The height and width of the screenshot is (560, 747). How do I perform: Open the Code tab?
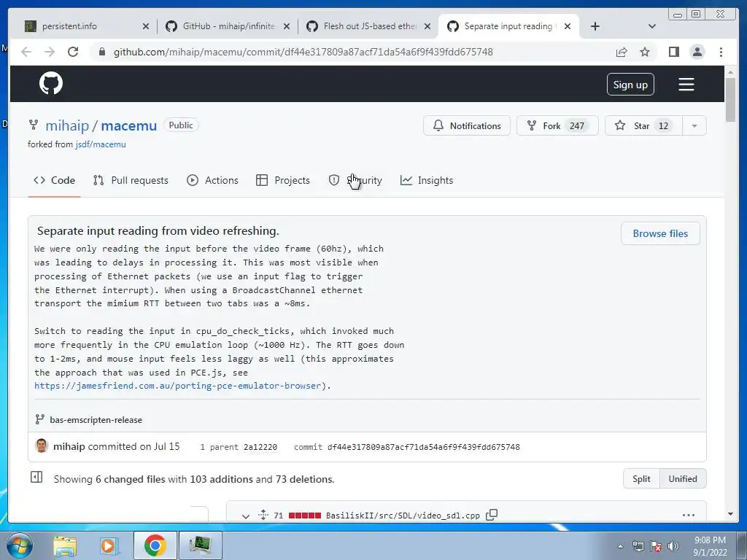tap(54, 180)
